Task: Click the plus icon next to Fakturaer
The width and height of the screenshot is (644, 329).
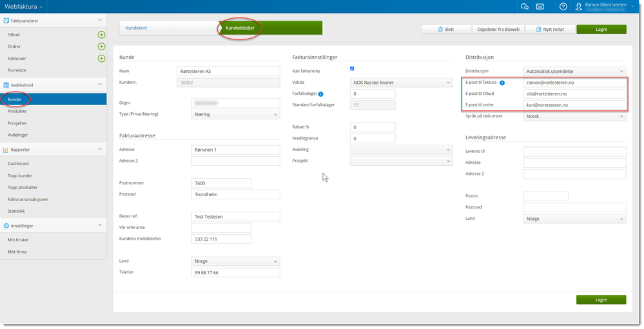Action: tap(101, 59)
